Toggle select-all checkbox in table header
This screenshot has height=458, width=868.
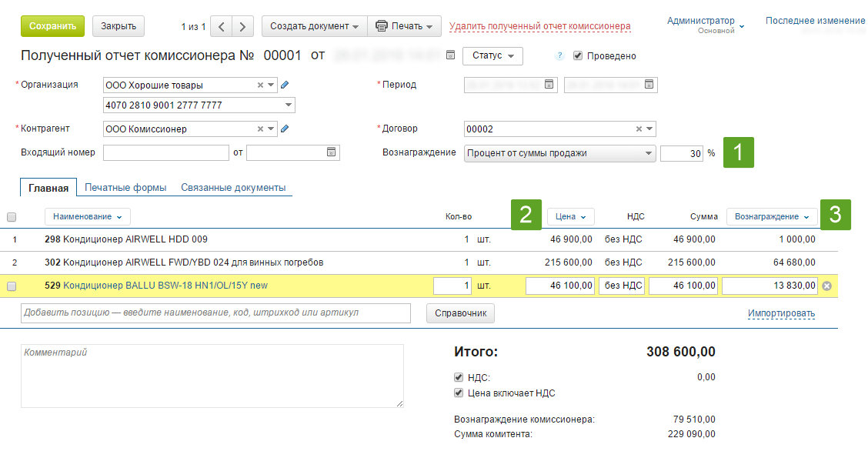pyautogui.click(x=12, y=217)
